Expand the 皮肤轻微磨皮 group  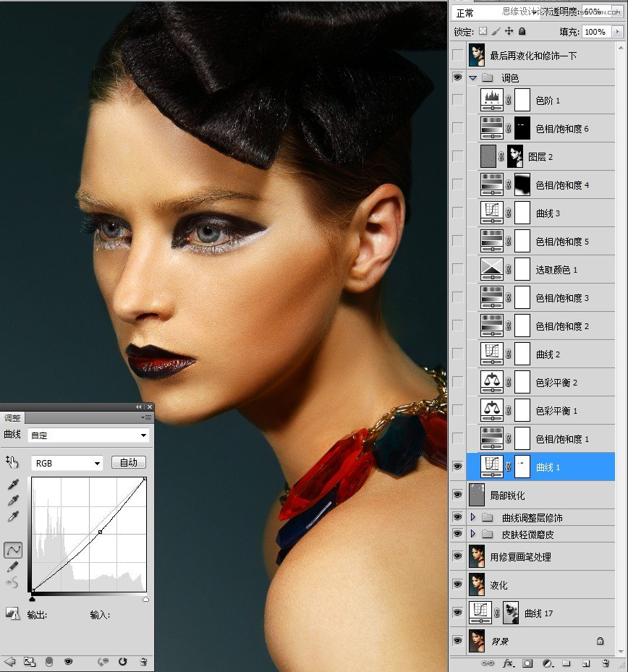point(473,534)
